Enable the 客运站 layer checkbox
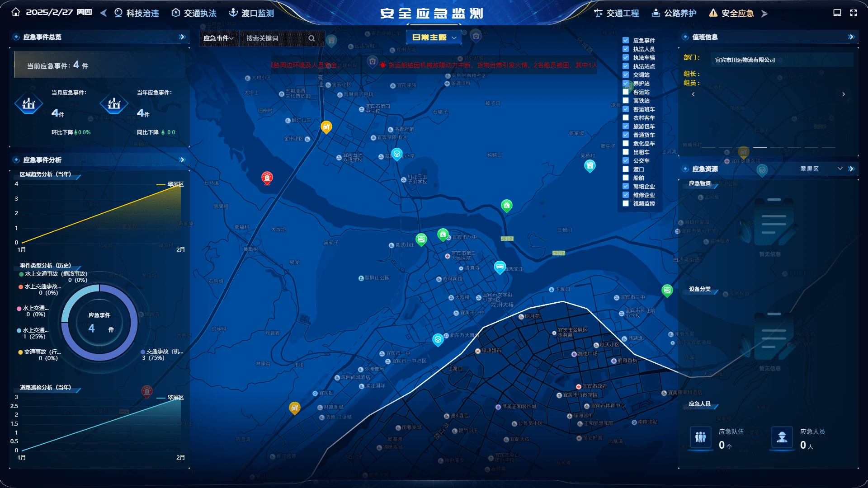Screen dimensions: 868x488 coord(626,92)
